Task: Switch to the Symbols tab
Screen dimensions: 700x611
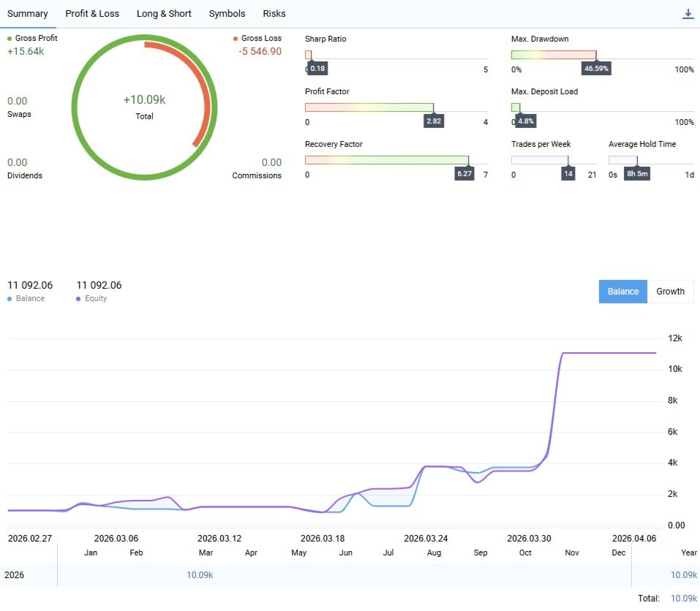Action: click(227, 14)
